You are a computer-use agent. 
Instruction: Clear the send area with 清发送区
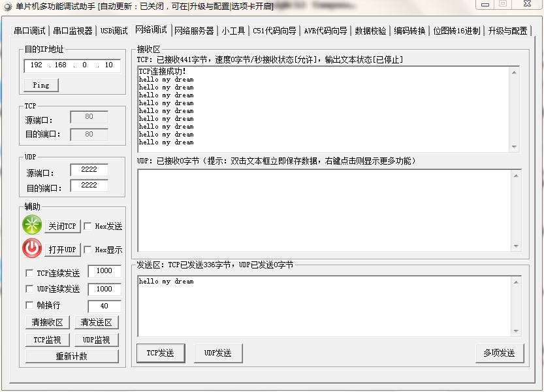point(96,322)
